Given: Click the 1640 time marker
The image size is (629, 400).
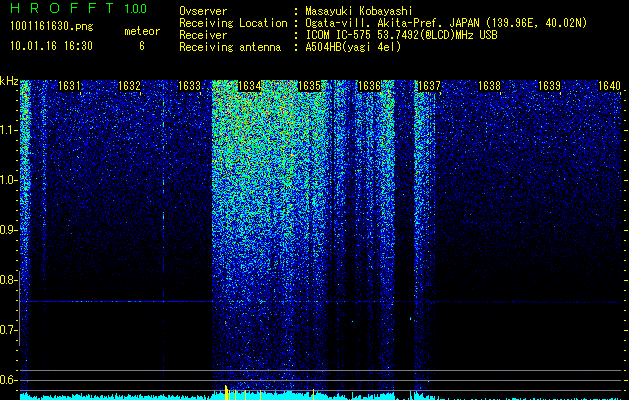Looking at the screenshot, I should [609, 86].
